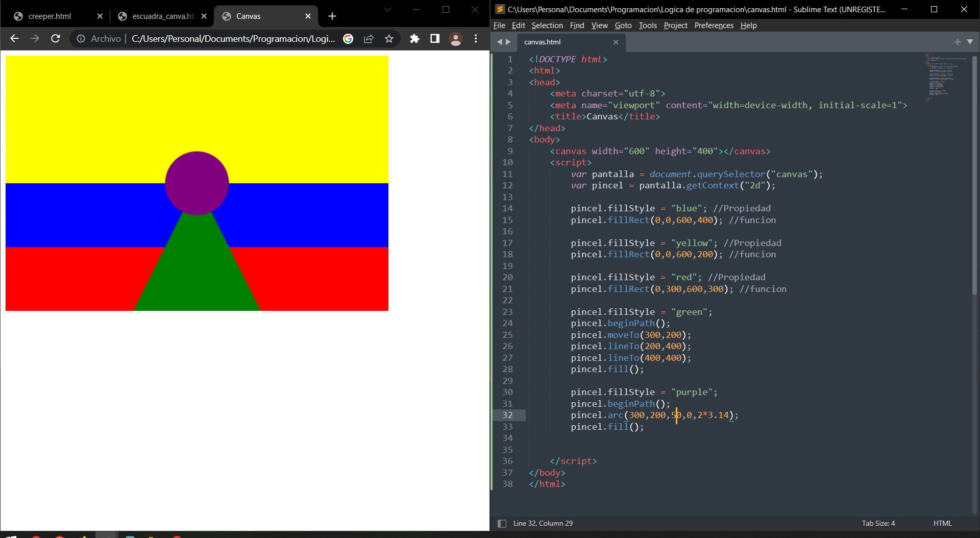Close the Canvas browser tab
Image resolution: width=980 pixels, height=538 pixels.
[308, 16]
